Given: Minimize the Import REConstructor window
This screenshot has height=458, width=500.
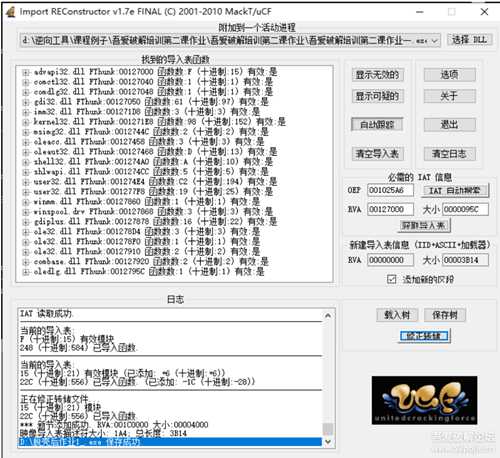Looking at the screenshot, I should [x=420, y=12].
